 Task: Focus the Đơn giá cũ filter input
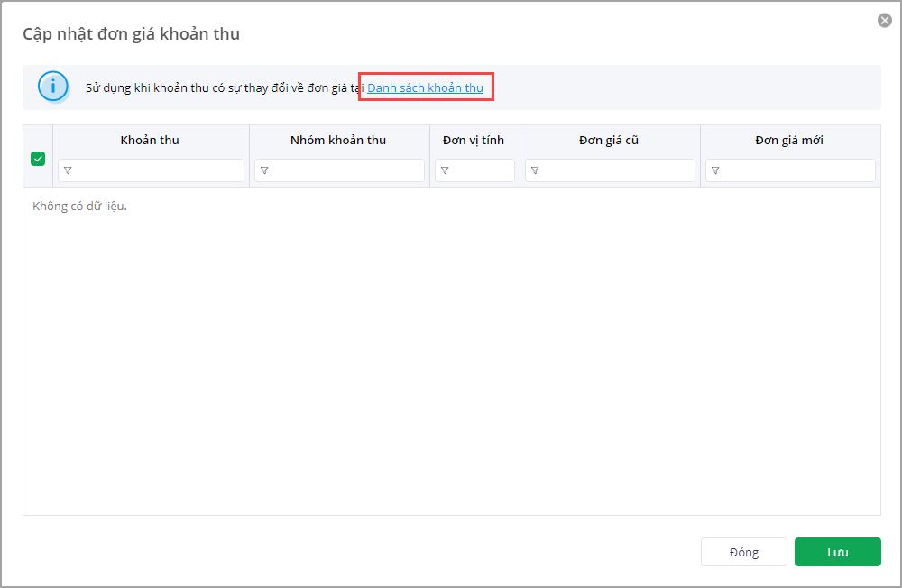[x=617, y=170]
